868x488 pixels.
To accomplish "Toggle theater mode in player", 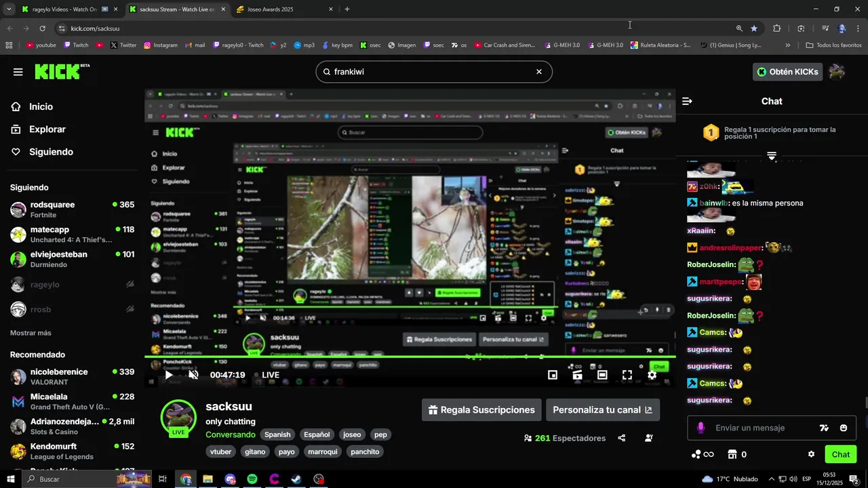I will point(602,375).
